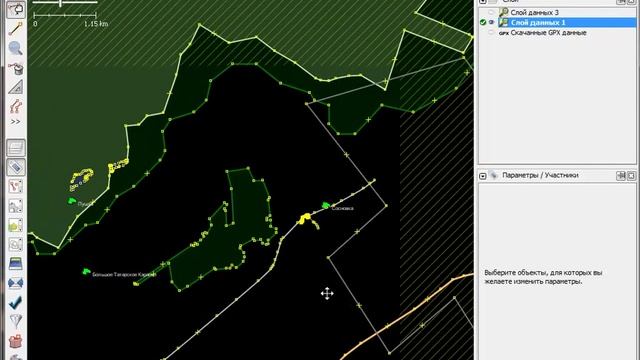Viewport: 640px width, 360px height.
Task: Open the validator panel with the blue checkmark
Action: pos(16,302)
